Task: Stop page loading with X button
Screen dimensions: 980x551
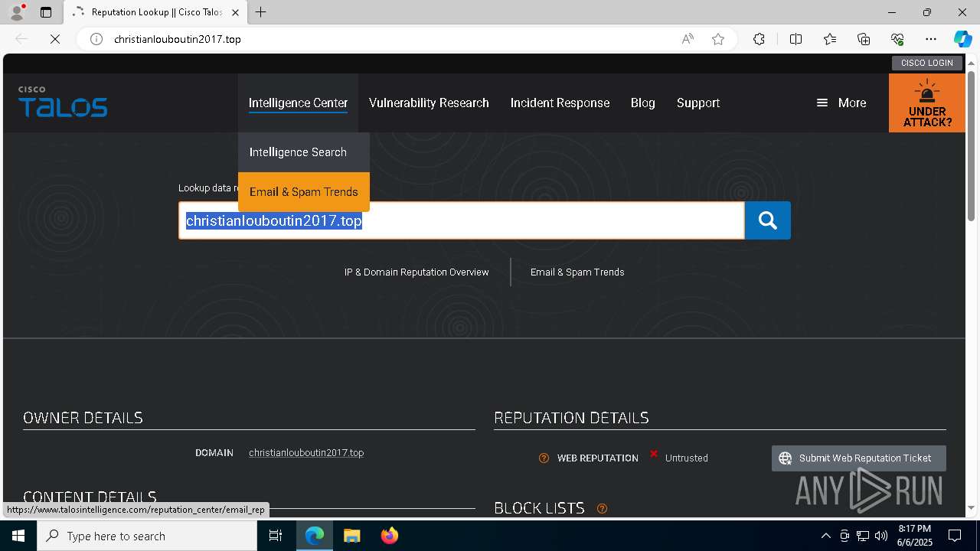Action: (55, 39)
